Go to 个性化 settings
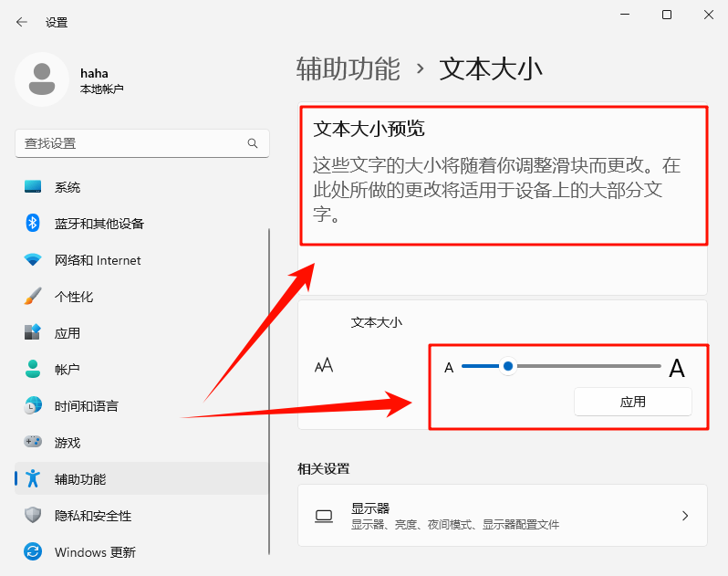Viewport: 728px width, 576px height. pos(141,297)
